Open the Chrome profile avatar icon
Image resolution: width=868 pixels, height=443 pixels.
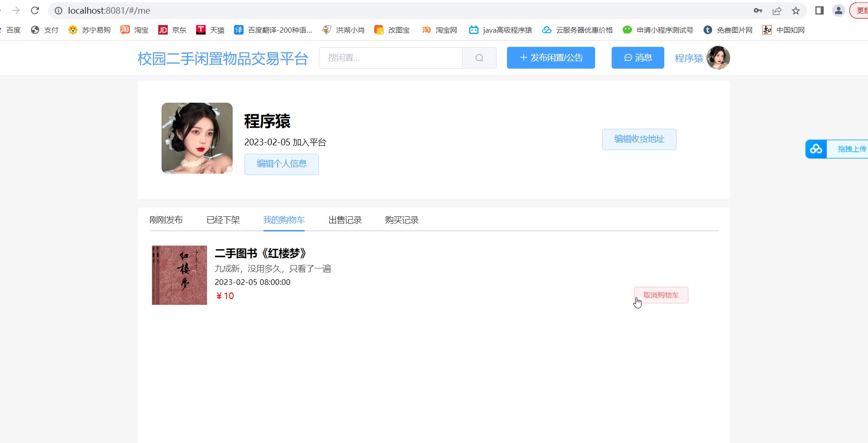click(838, 10)
